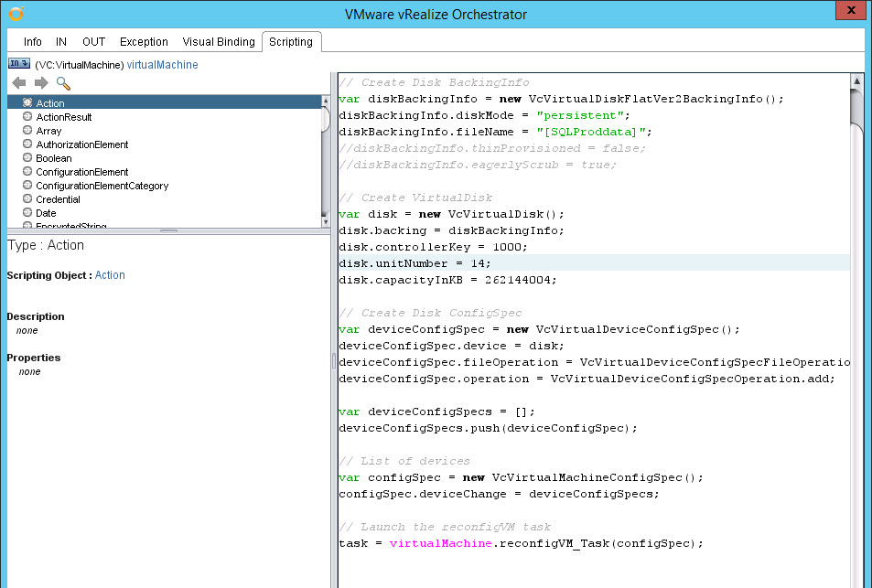Image resolution: width=872 pixels, height=588 pixels.
Task: Switch to the Info tab
Action: 32,42
